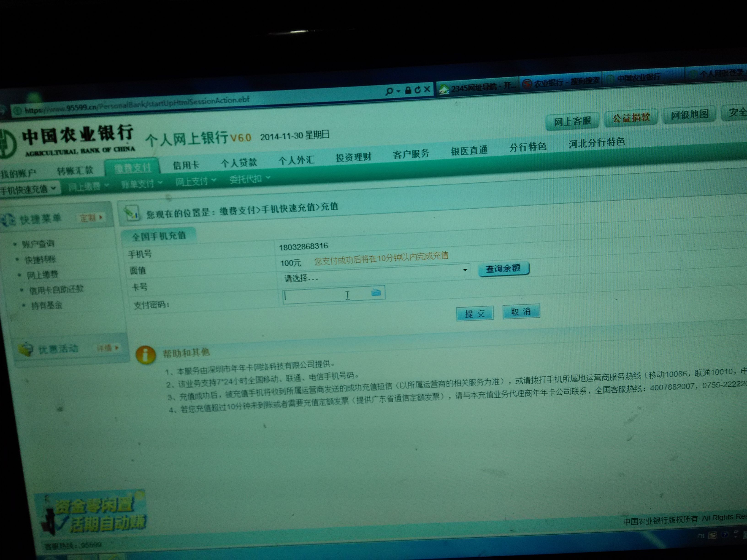747x560 pixels.
Task: Open the 信用卡自助还款 quick link
Action: tap(56, 290)
